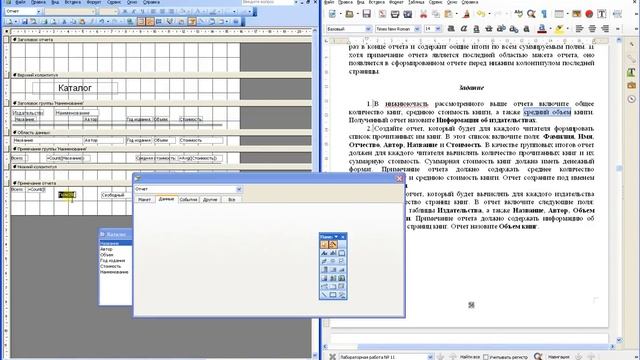Select 'Год издания' in the Каталог field list

[113, 260]
